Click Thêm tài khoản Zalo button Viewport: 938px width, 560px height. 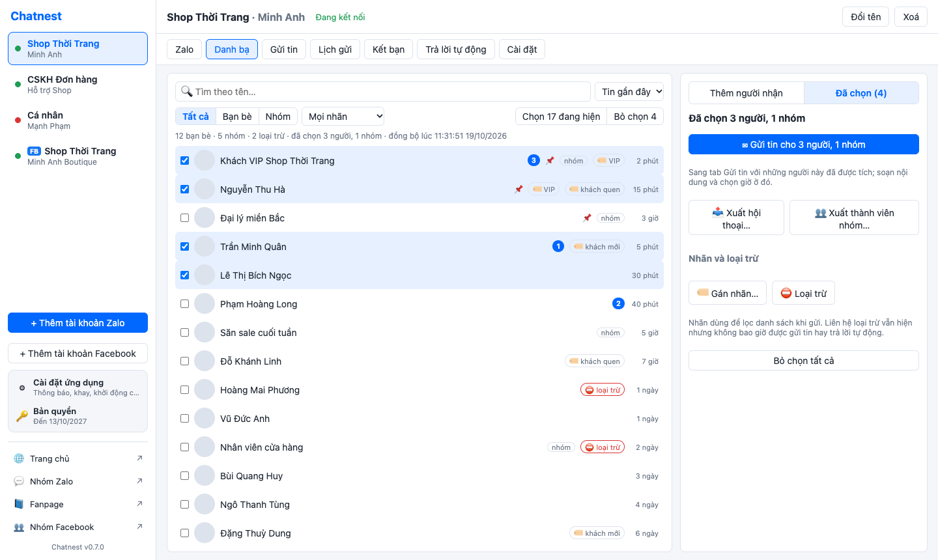[78, 323]
